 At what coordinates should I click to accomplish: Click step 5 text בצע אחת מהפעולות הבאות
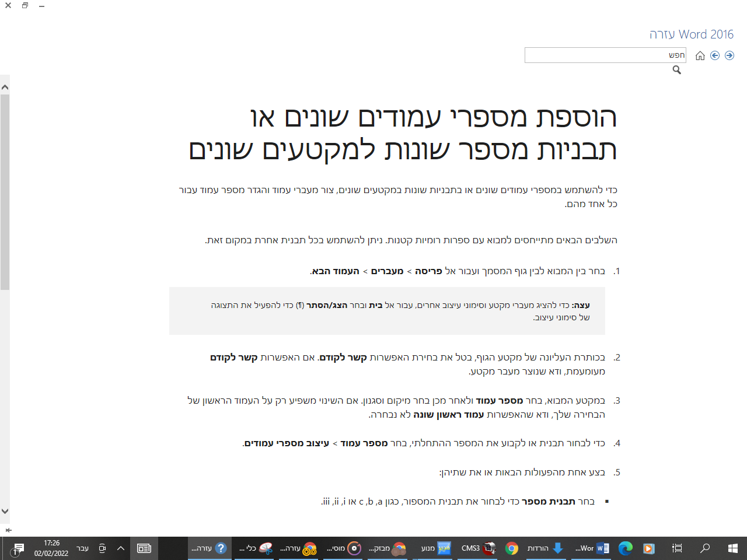pos(522,473)
